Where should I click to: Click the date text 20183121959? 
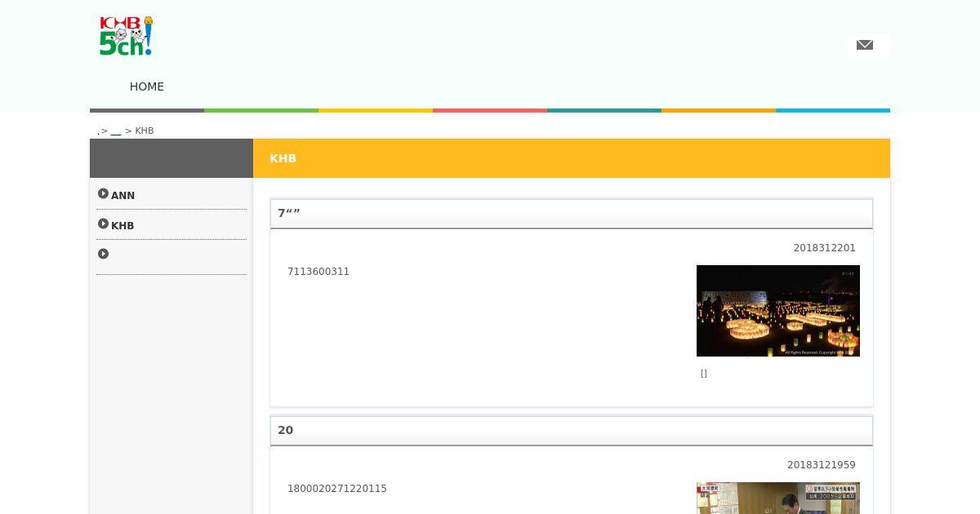click(x=822, y=465)
